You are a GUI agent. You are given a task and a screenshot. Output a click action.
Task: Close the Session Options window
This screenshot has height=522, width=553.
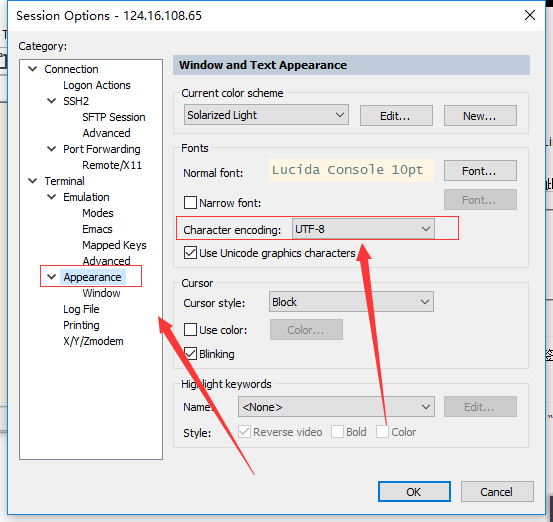click(x=530, y=15)
